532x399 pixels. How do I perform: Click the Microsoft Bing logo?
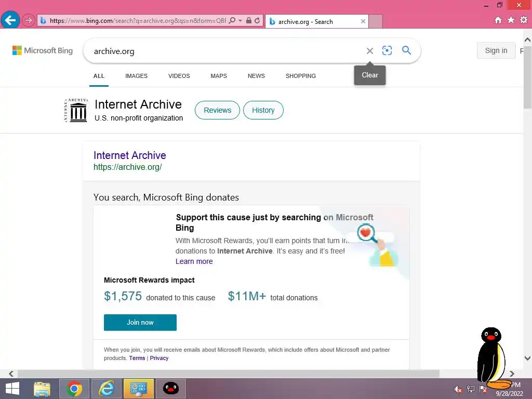(x=43, y=50)
